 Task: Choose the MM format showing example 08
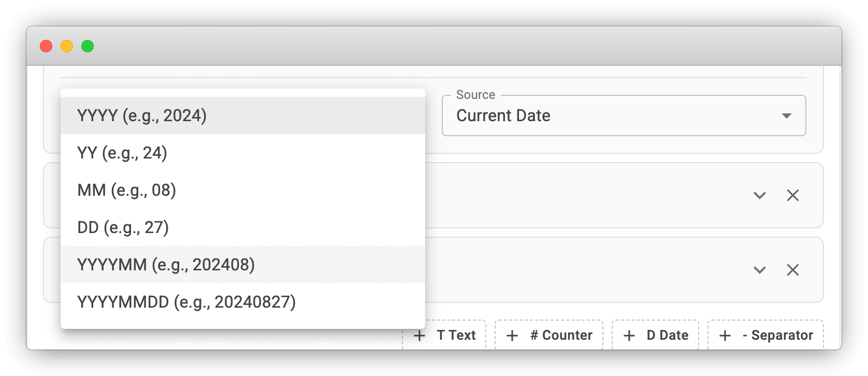coord(126,190)
